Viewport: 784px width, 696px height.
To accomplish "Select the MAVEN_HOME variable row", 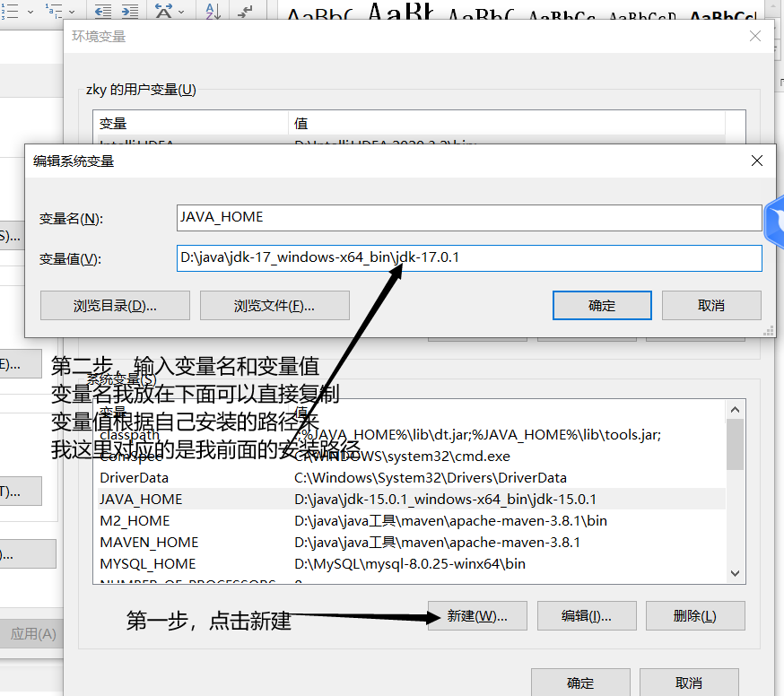I will 409,542.
